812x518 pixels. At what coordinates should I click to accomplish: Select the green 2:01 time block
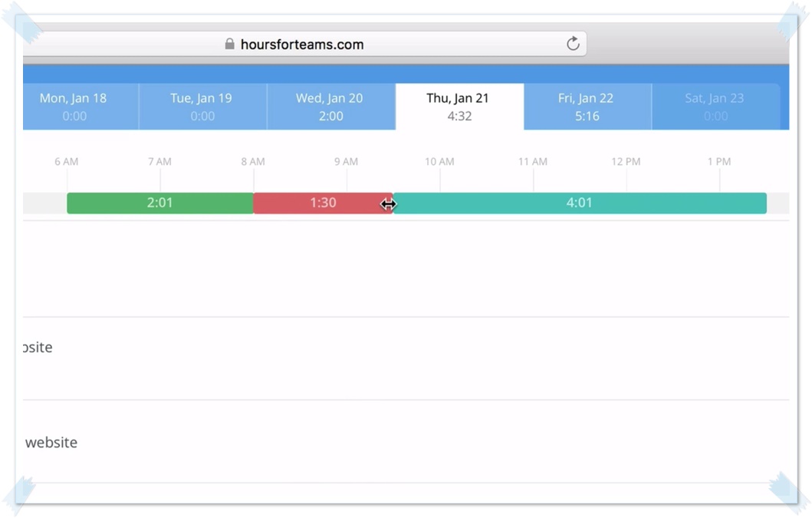(x=159, y=203)
